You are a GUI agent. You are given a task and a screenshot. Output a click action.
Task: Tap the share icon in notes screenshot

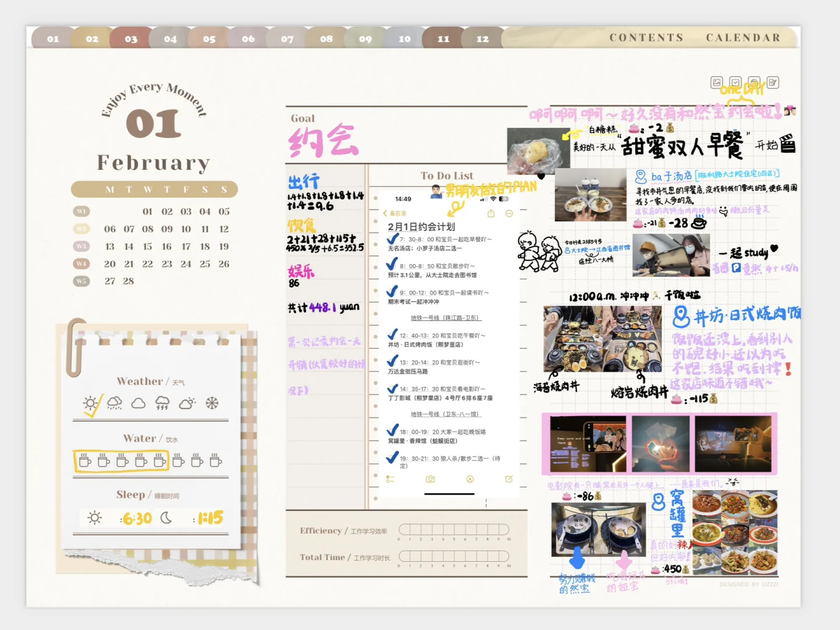tap(491, 213)
